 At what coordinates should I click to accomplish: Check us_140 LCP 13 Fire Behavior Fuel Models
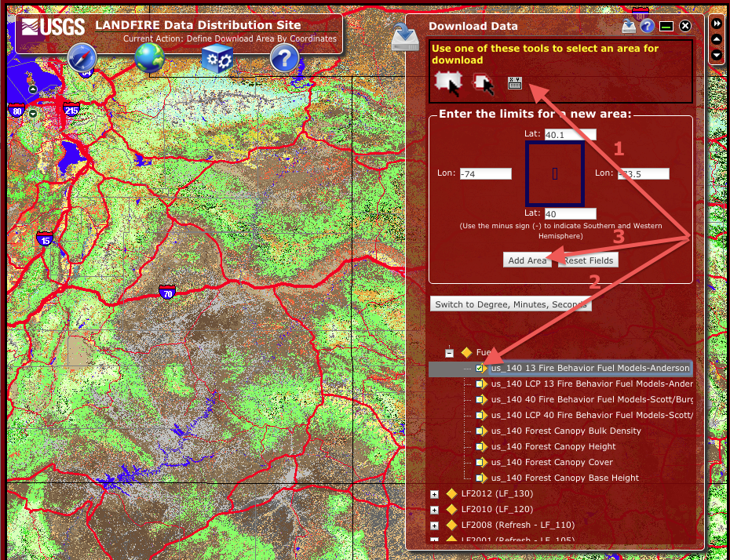(479, 384)
